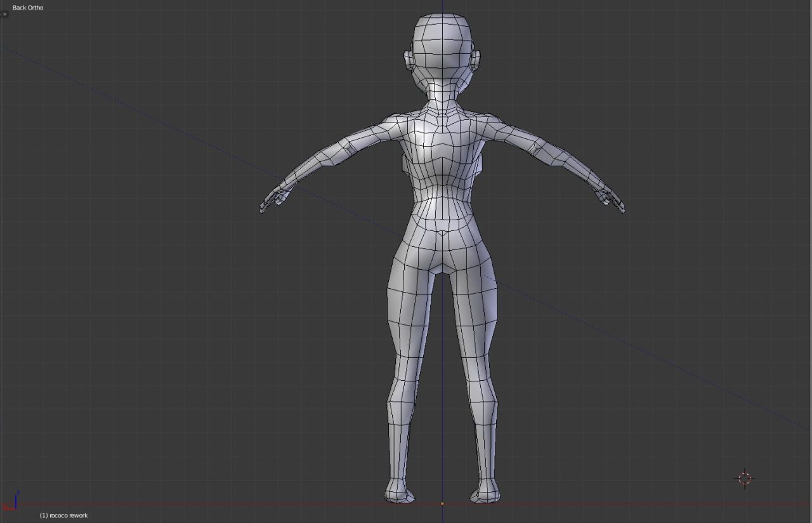The image size is (812, 523).
Task: Click the XYZ axis orientation gizmo
Action: [10, 501]
